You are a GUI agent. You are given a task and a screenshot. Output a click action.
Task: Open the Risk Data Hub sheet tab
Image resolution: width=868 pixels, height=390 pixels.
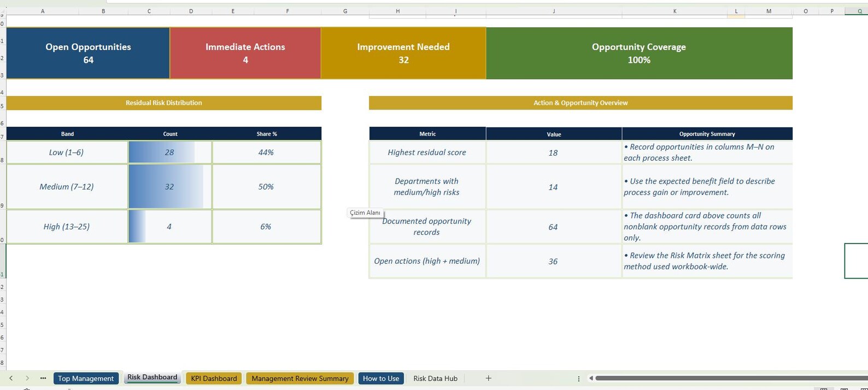pyautogui.click(x=435, y=378)
